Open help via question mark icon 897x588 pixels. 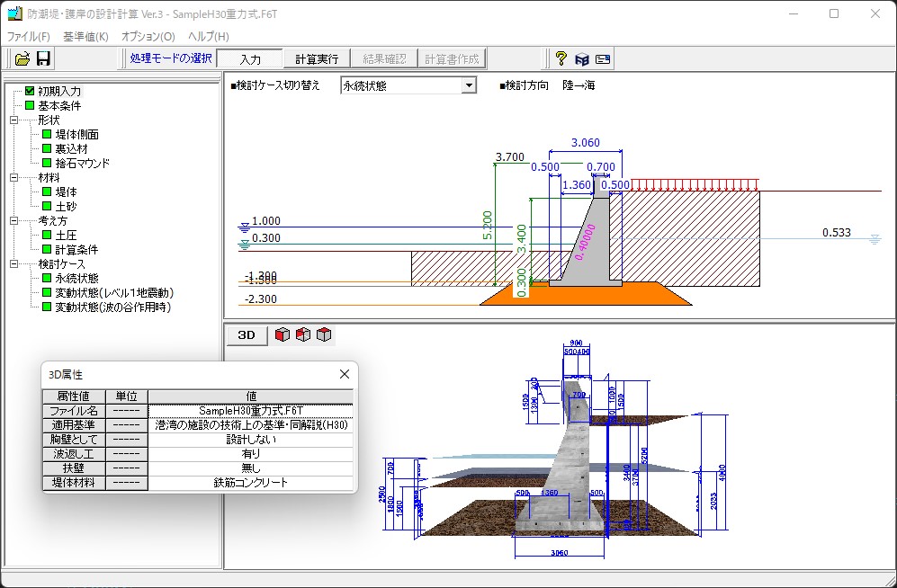tap(561, 58)
